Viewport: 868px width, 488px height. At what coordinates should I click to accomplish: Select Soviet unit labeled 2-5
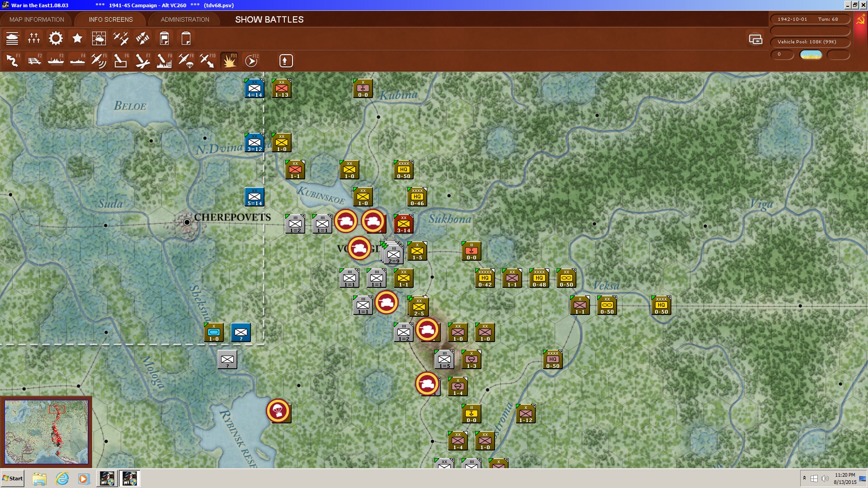click(419, 307)
